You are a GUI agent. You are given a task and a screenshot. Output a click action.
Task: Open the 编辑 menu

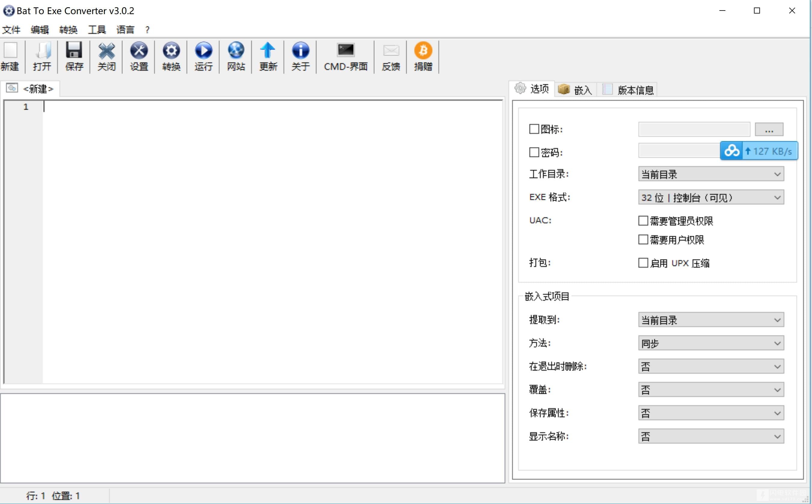point(40,30)
